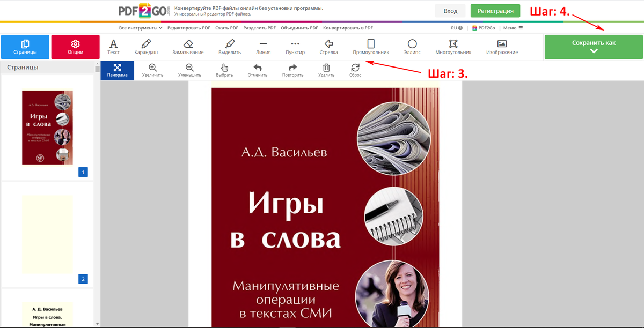Select the Изображение image tool
644x328 pixels.
pyautogui.click(x=502, y=47)
